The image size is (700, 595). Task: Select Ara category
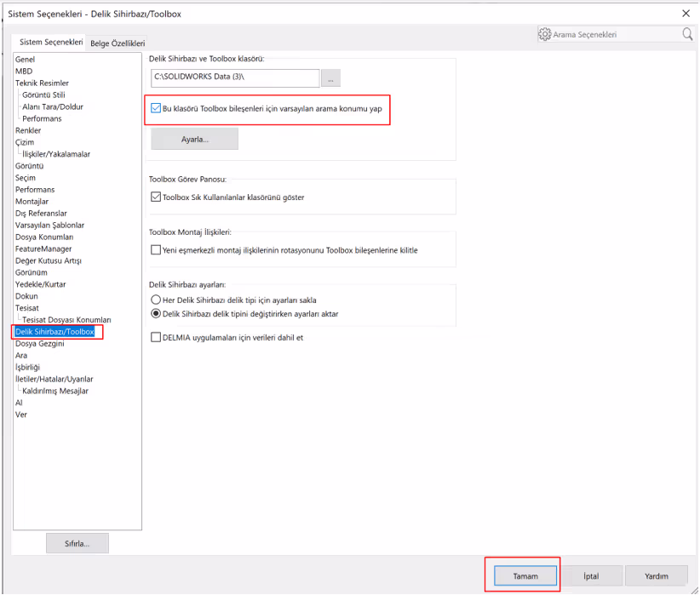(x=21, y=355)
